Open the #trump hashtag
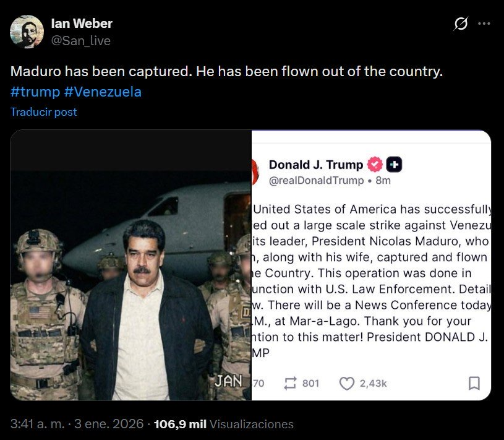The width and height of the screenshot is (504, 440). click(x=35, y=92)
